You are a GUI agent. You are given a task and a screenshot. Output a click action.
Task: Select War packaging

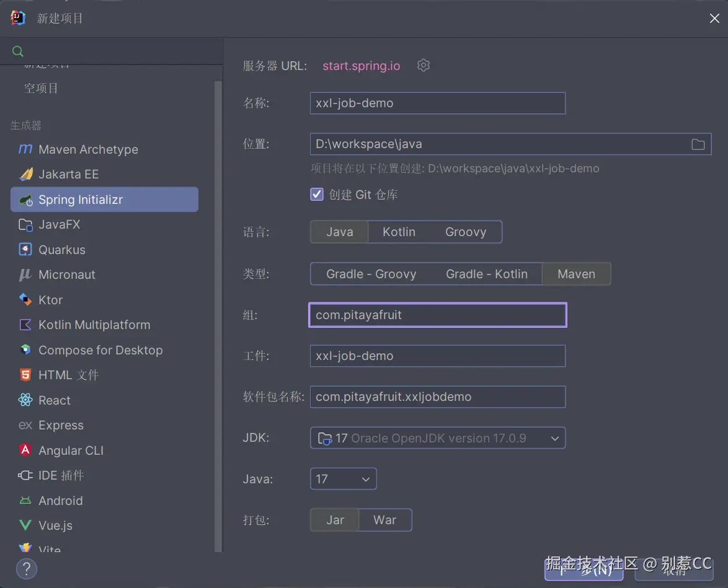384,520
